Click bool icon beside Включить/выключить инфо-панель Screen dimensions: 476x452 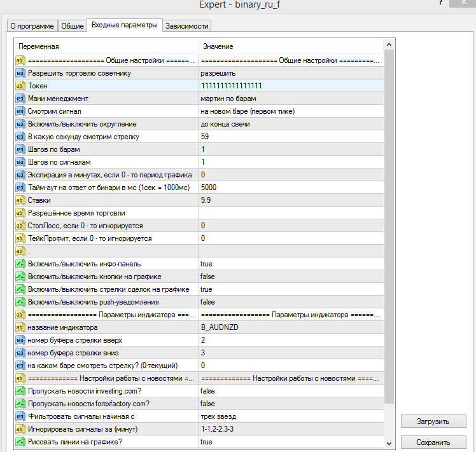click(20, 264)
